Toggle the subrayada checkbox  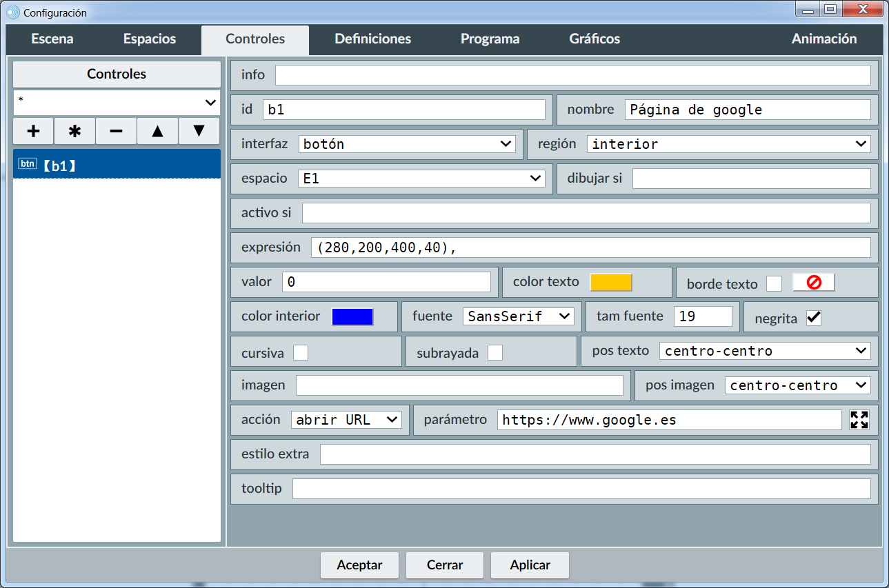pyautogui.click(x=495, y=353)
